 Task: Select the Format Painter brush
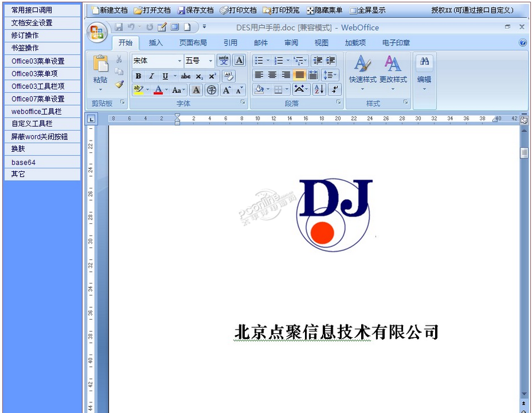[x=119, y=84]
